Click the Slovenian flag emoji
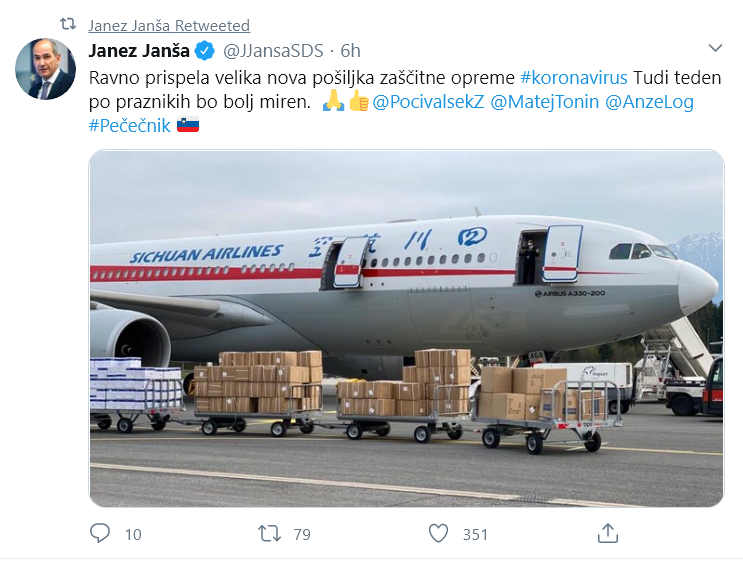 tap(188, 125)
